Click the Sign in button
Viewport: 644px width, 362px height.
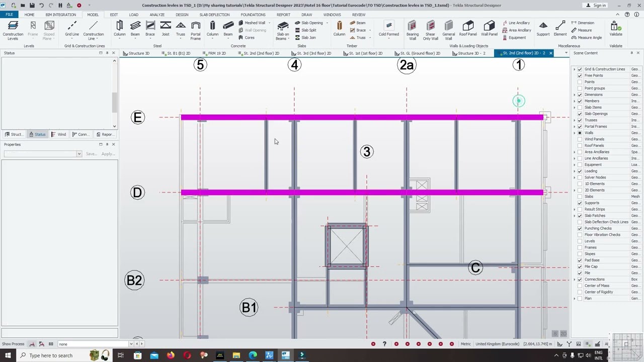[596, 5]
